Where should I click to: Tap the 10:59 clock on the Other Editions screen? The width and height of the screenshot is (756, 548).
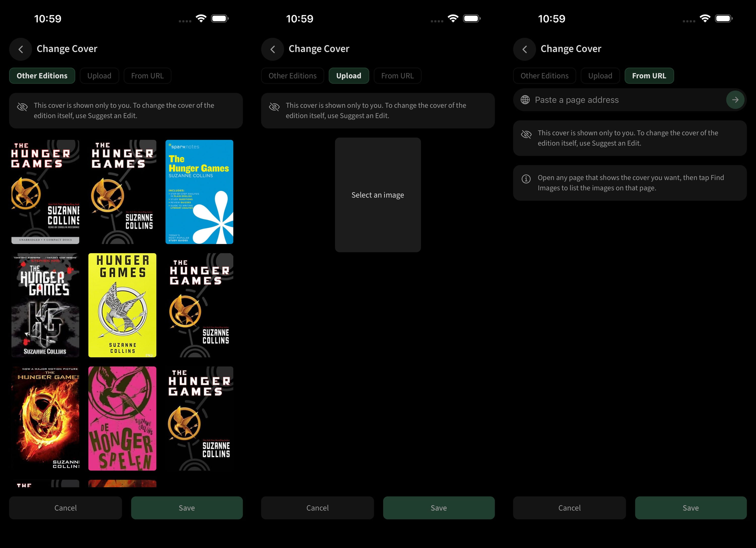[48, 19]
